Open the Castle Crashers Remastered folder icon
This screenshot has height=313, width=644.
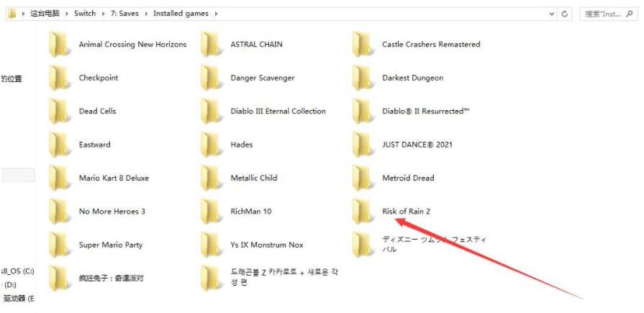(x=363, y=45)
